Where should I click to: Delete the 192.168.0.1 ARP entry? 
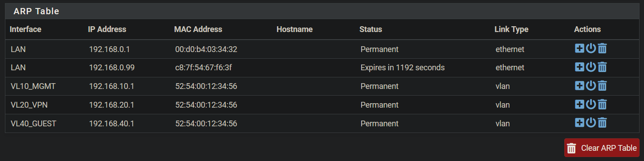[x=602, y=48]
